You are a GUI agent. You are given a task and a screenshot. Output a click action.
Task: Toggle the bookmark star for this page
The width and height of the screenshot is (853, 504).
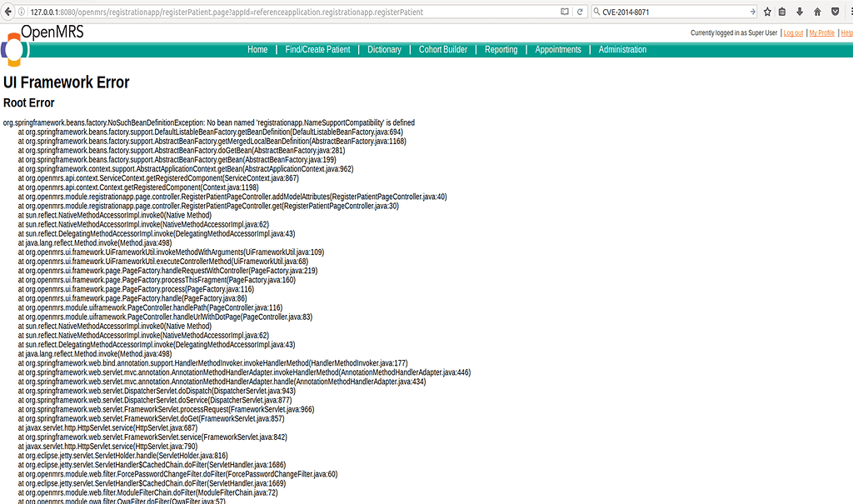767,12
